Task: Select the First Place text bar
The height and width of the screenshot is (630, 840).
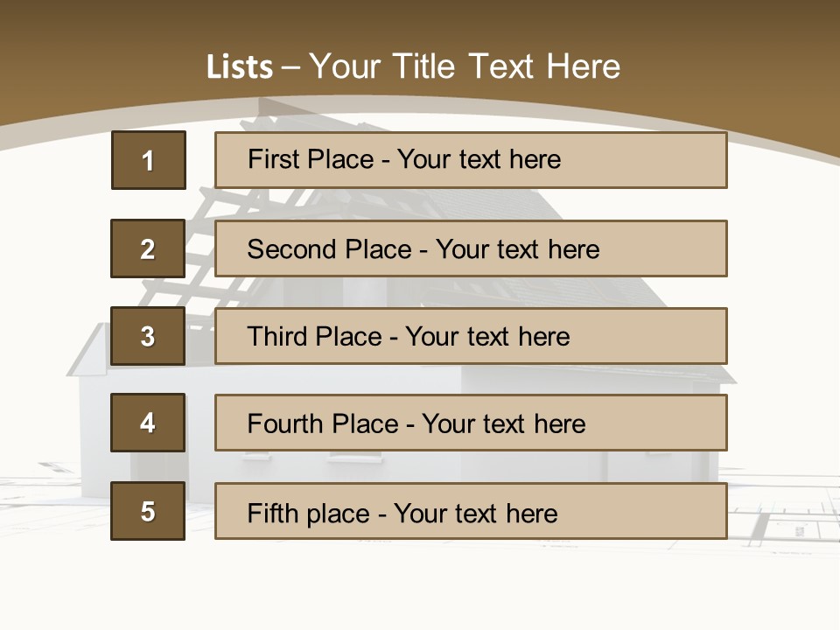Action: [471, 160]
